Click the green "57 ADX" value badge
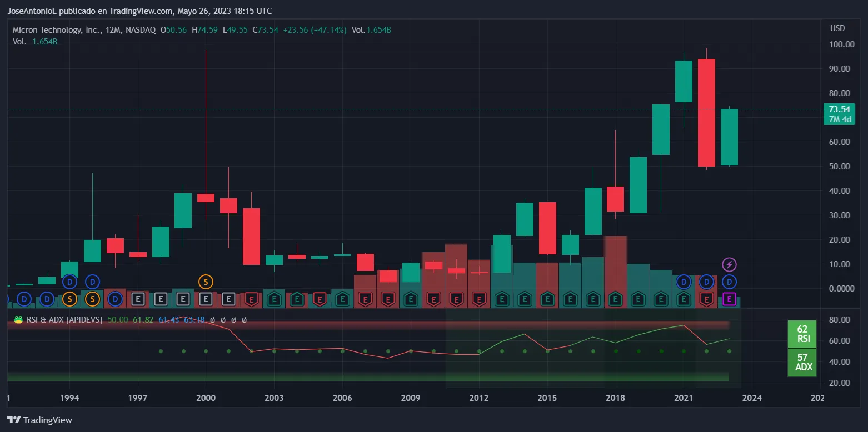This screenshot has width=868, height=432. pyautogui.click(x=802, y=363)
